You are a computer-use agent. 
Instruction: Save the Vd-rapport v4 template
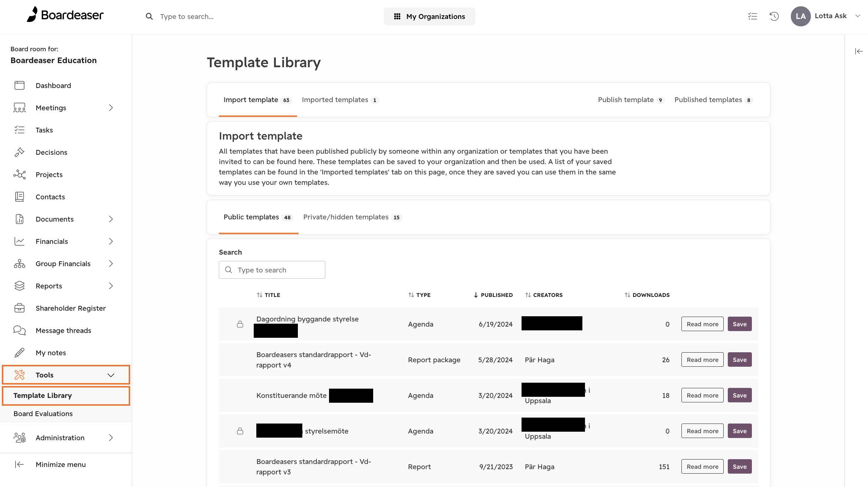point(740,360)
